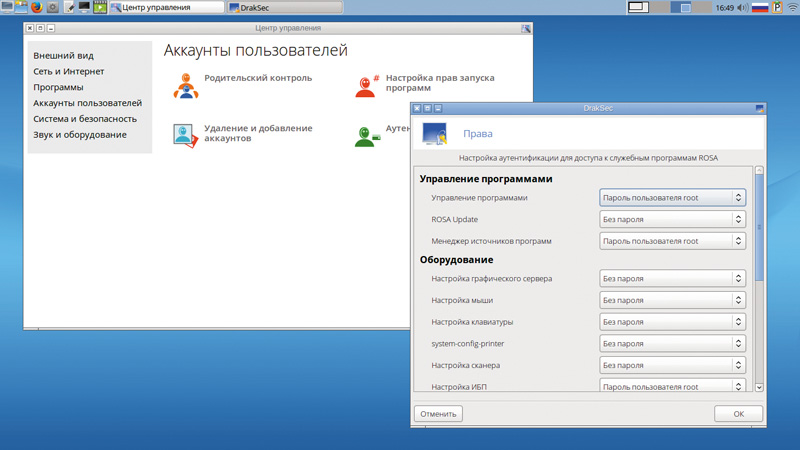Select Звук и оборудование category

pyautogui.click(x=80, y=135)
